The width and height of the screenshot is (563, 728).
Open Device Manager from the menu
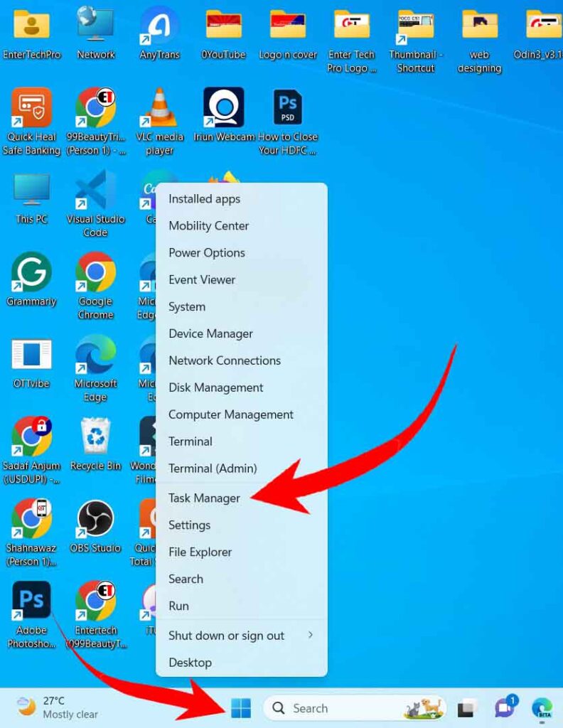(x=210, y=333)
